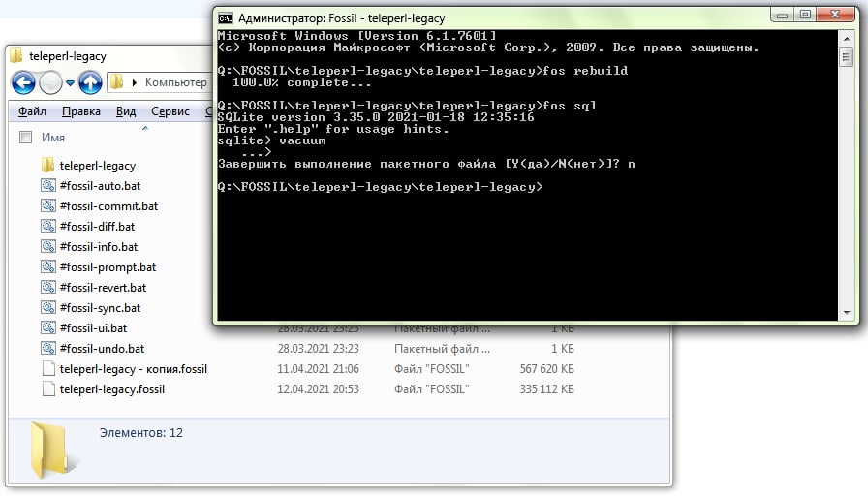Image resolution: width=868 pixels, height=496 pixels.
Task: Click the console command prompt input line
Action: click(381, 187)
